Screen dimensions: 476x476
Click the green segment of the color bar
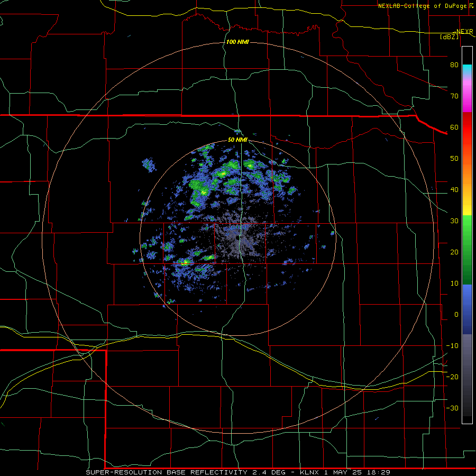[467, 250]
